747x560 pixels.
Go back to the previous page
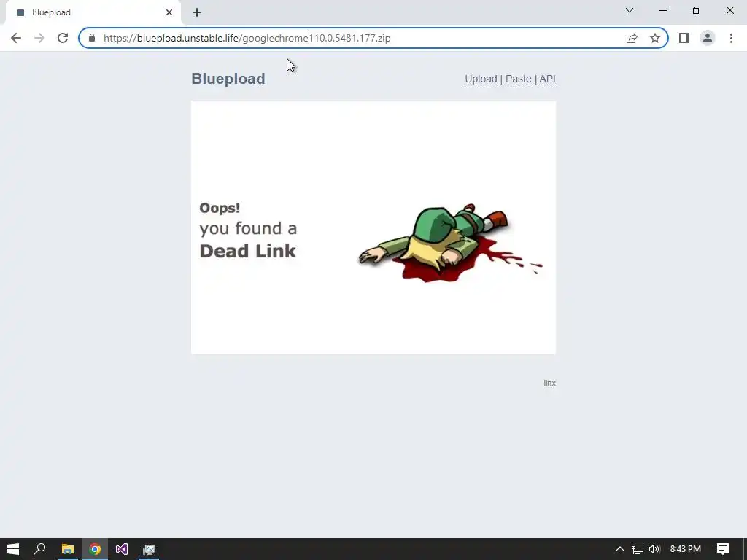click(16, 38)
